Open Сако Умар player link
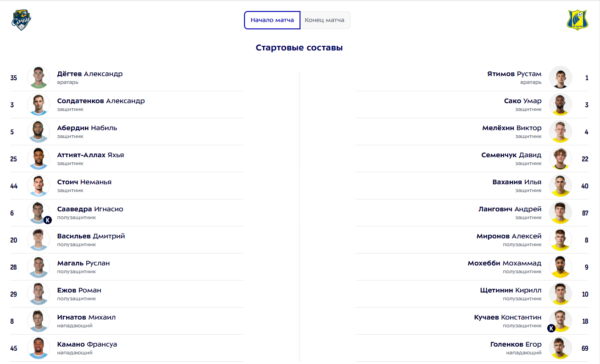 [522, 101]
